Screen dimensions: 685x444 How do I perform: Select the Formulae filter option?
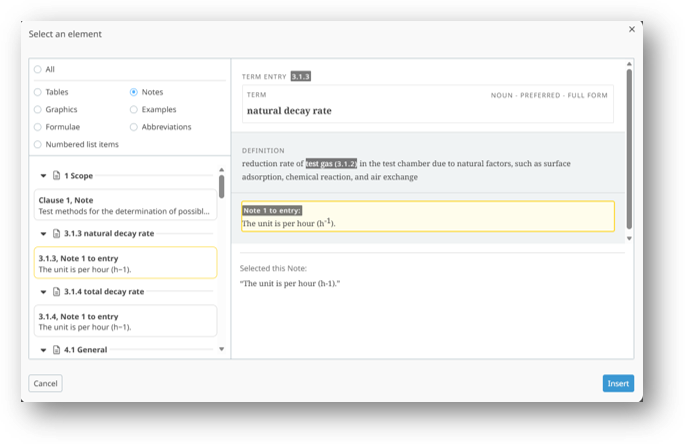click(x=38, y=127)
